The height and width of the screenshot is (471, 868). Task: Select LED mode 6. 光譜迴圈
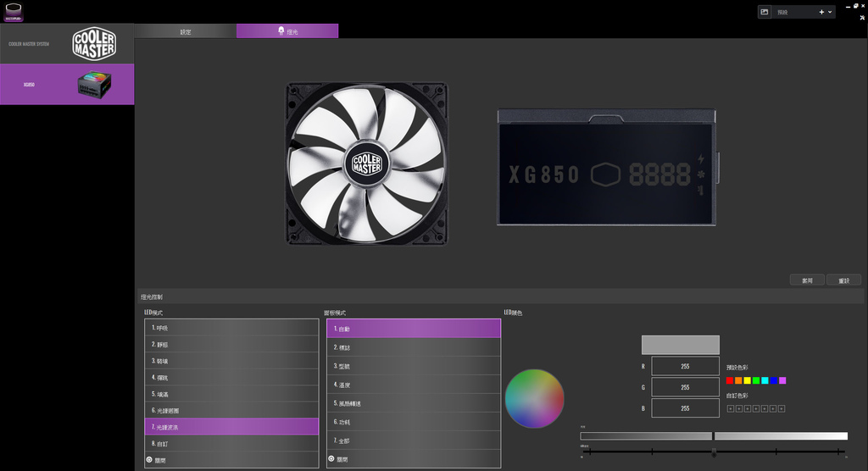[231, 410]
